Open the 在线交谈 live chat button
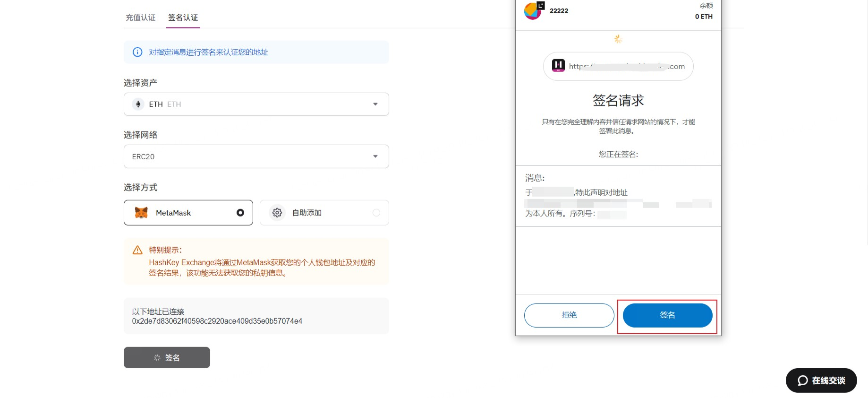 [821, 381]
